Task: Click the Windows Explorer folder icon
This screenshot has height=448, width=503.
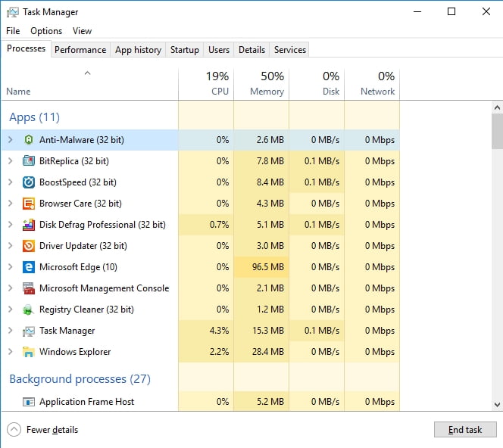Action: [x=29, y=352]
